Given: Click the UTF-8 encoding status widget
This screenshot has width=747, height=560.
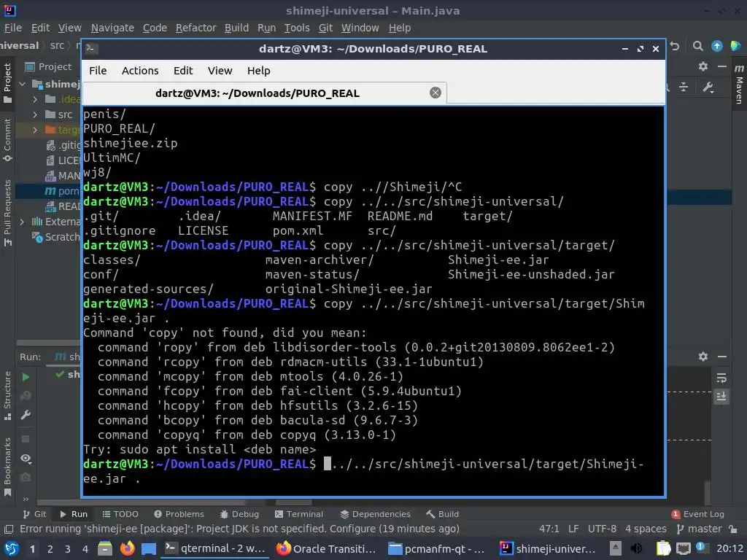Looking at the screenshot, I should pyautogui.click(x=602, y=529).
